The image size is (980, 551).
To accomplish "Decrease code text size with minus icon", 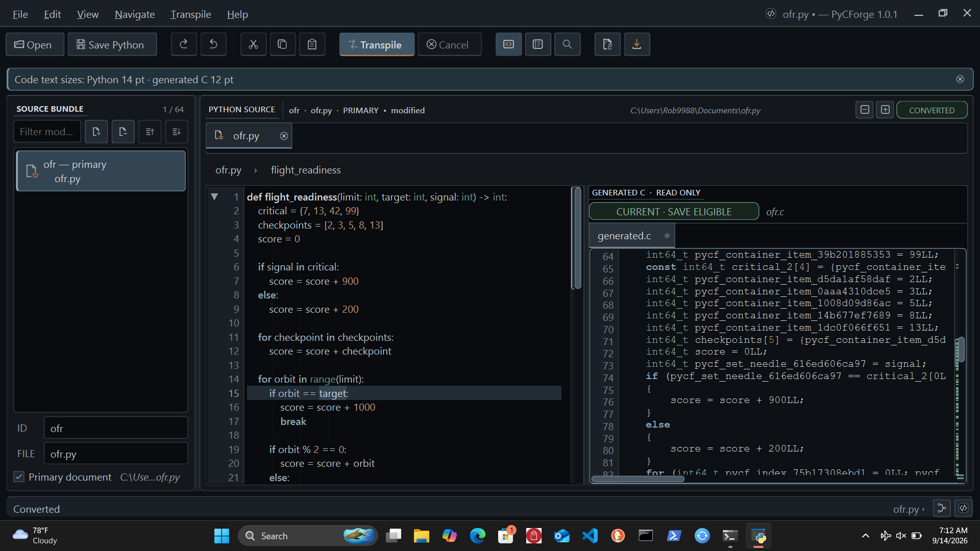I will click(x=865, y=110).
